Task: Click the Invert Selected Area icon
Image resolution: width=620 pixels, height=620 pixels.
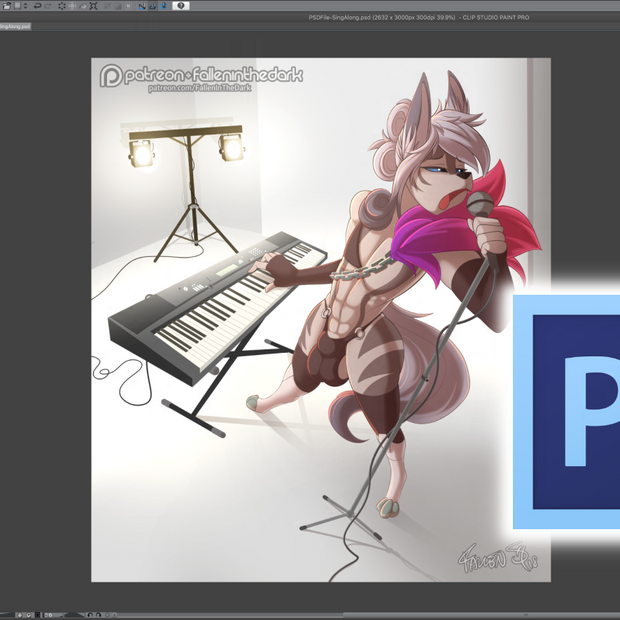Action: 118,6
